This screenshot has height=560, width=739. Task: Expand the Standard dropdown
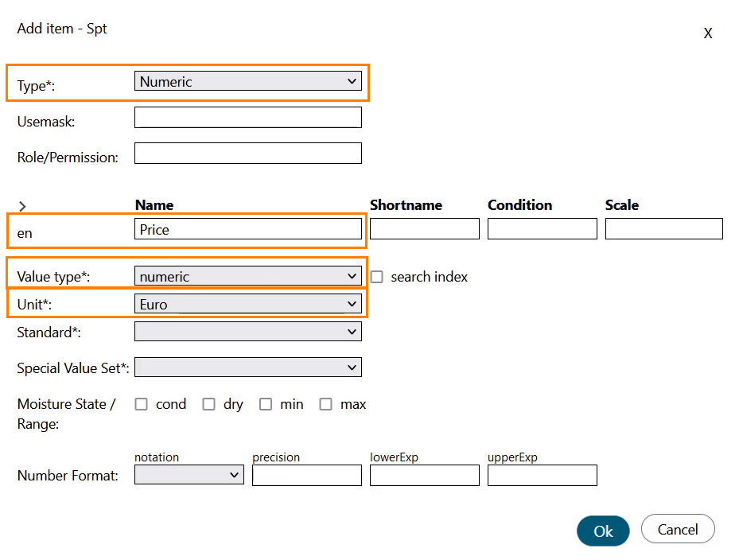tap(247, 332)
